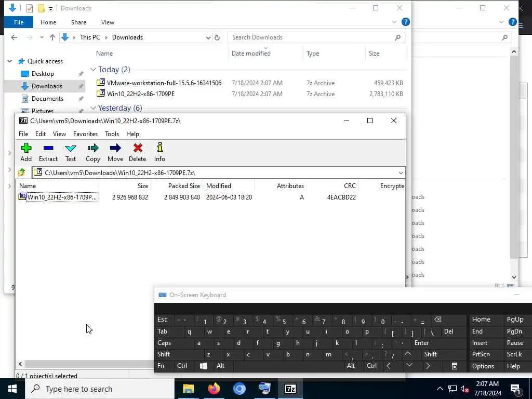Sort Explorer by Date modified column
This screenshot has width=532, height=399.
251,54
